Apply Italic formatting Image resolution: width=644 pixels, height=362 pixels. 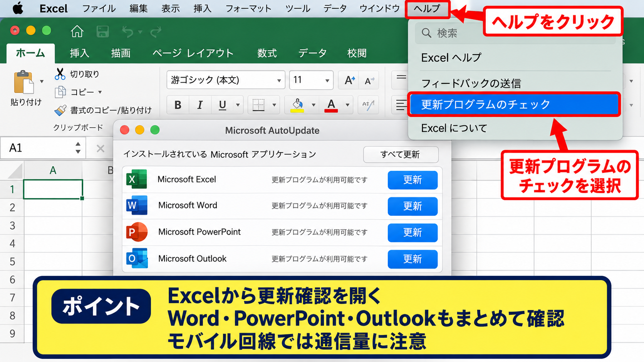coord(200,105)
